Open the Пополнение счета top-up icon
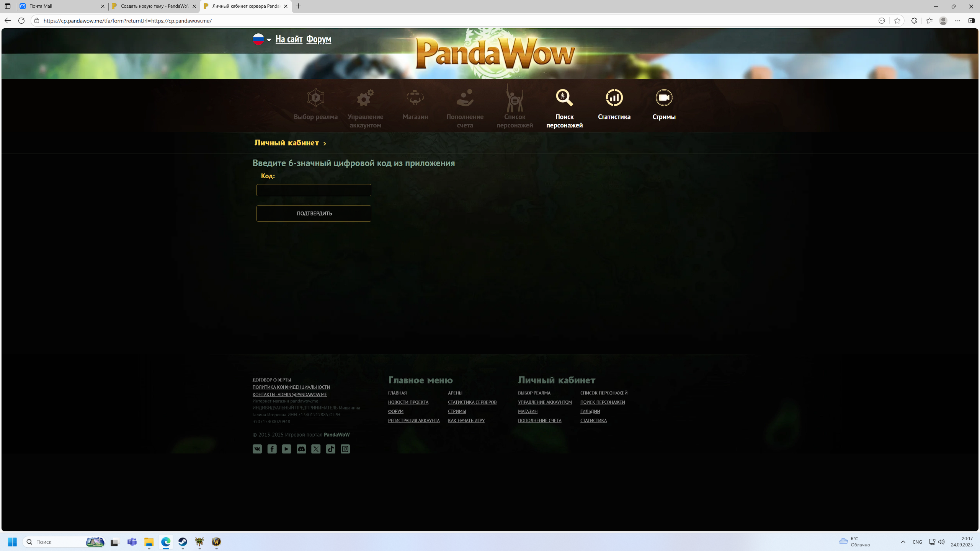This screenshot has height=551, width=980. [465, 98]
